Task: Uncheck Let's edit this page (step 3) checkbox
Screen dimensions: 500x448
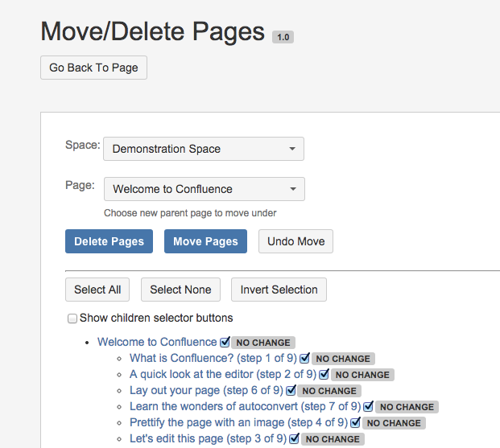Action: [x=295, y=438]
